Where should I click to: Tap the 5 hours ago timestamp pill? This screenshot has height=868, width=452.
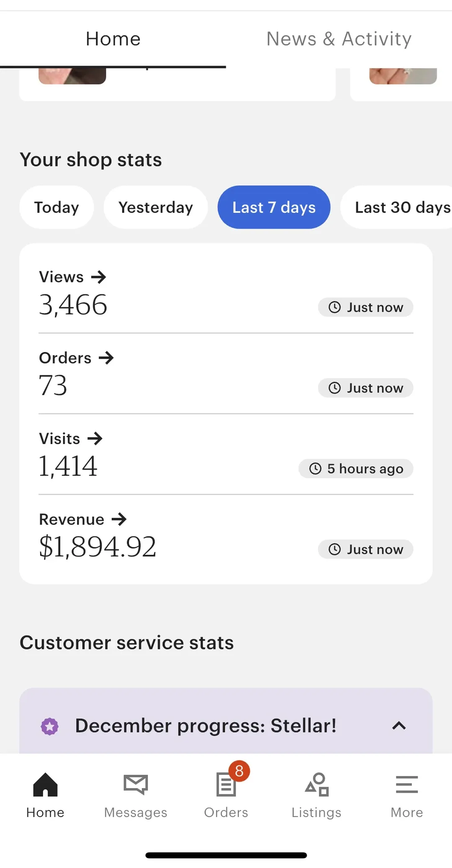[x=356, y=469]
